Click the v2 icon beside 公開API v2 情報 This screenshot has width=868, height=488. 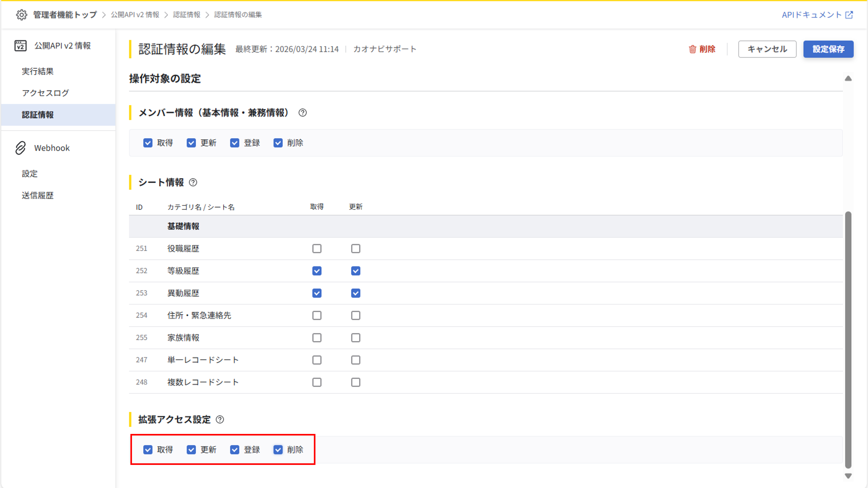tap(21, 46)
